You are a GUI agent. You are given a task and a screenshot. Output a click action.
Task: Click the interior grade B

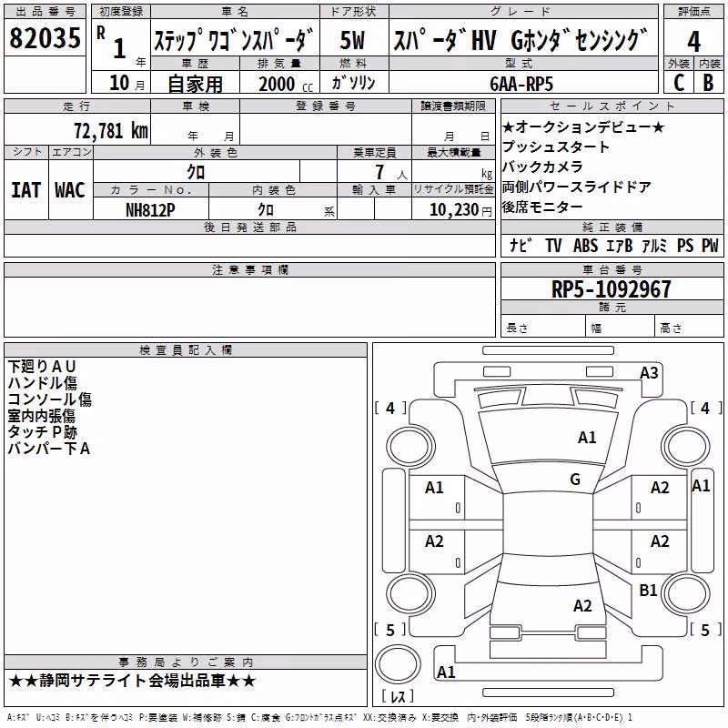coord(708,83)
